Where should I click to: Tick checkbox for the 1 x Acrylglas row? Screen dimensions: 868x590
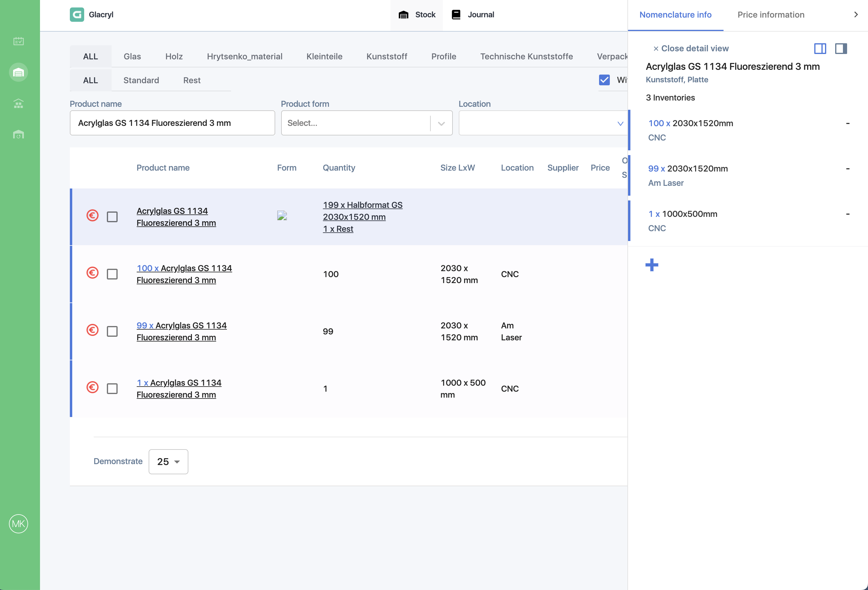[x=112, y=389]
